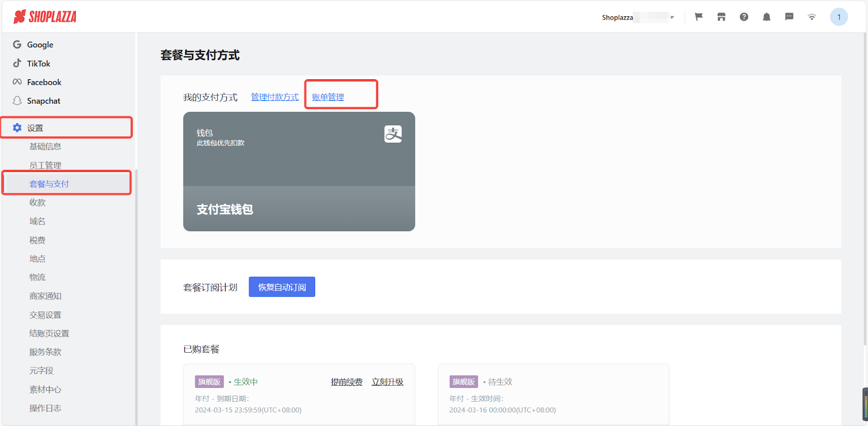The width and height of the screenshot is (868, 426).
Task: Open the help question mark icon
Action: 744,17
